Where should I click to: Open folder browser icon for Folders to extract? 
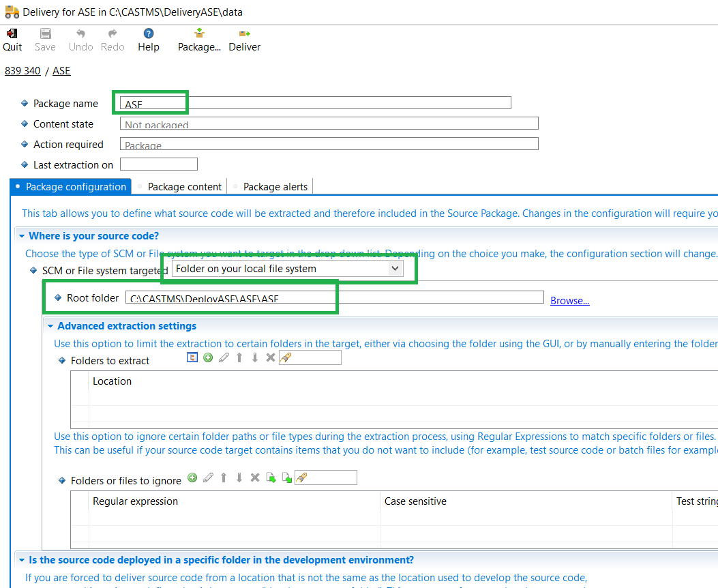coord(192,357)
